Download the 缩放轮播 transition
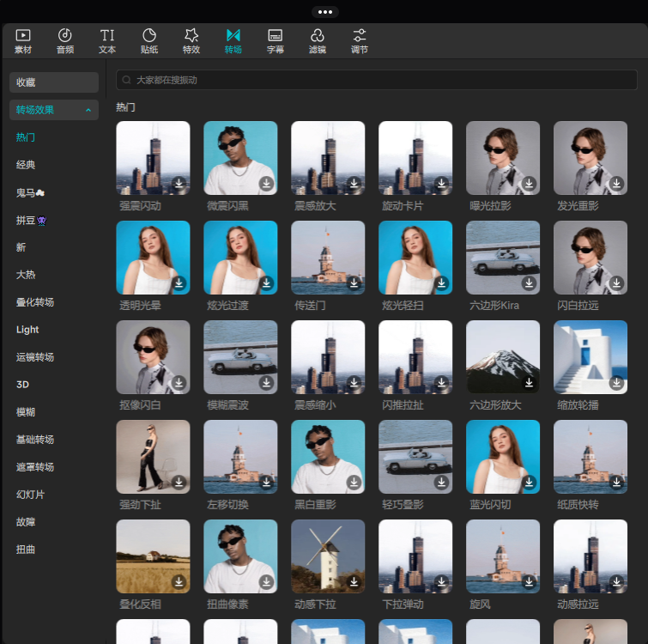Viewport: 648px width, 644px height. 616,382
